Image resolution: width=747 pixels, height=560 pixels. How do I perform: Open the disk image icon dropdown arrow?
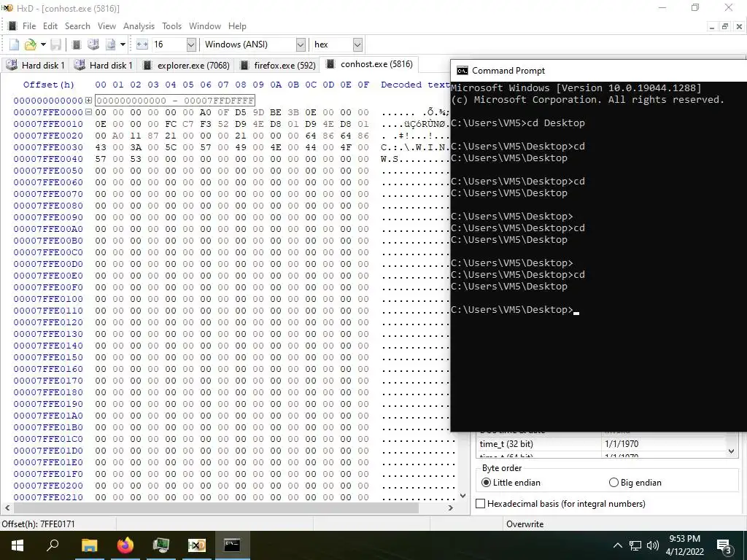123,44
